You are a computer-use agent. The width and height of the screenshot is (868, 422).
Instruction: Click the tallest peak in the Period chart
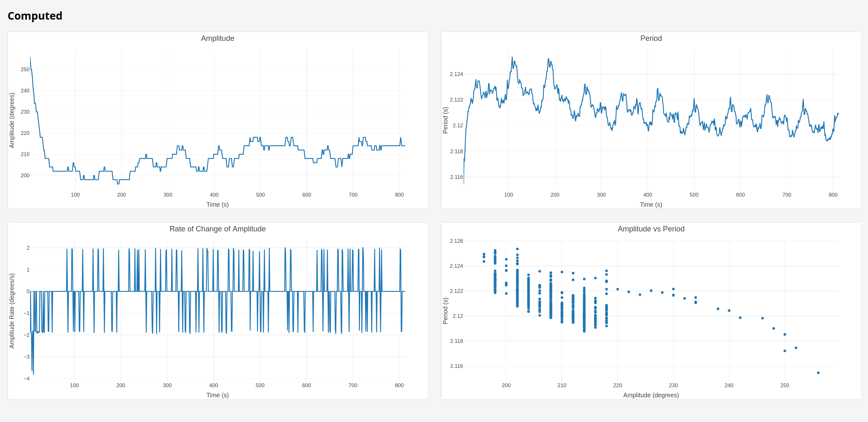(512, 58)
